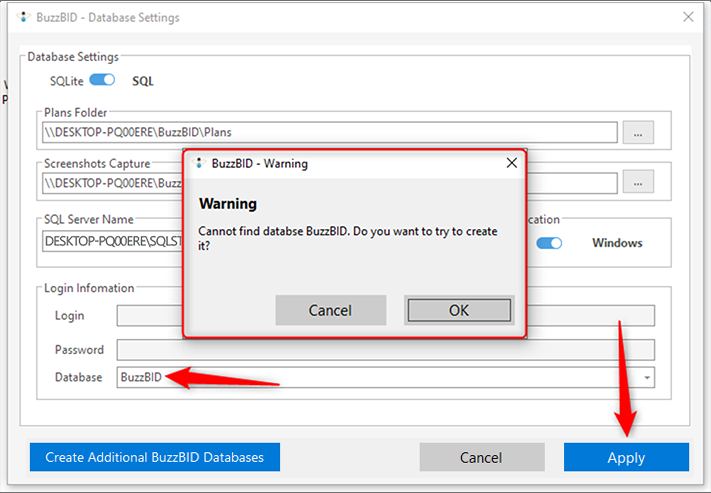Click the Login text field

pyautogui.click(x=148, y=316)
